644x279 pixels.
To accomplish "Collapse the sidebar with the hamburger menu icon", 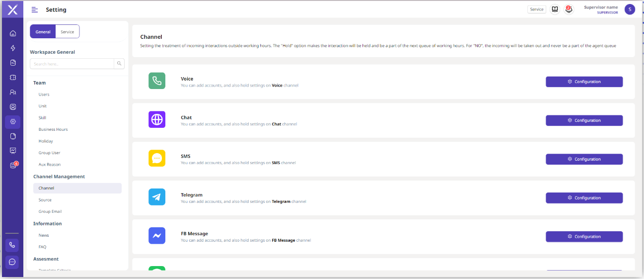I will coord(35,9).
